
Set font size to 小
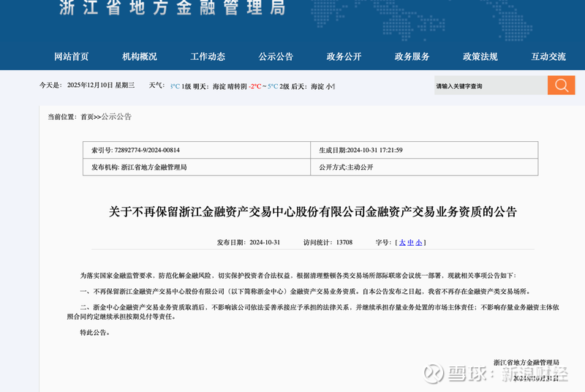[419, 242]
